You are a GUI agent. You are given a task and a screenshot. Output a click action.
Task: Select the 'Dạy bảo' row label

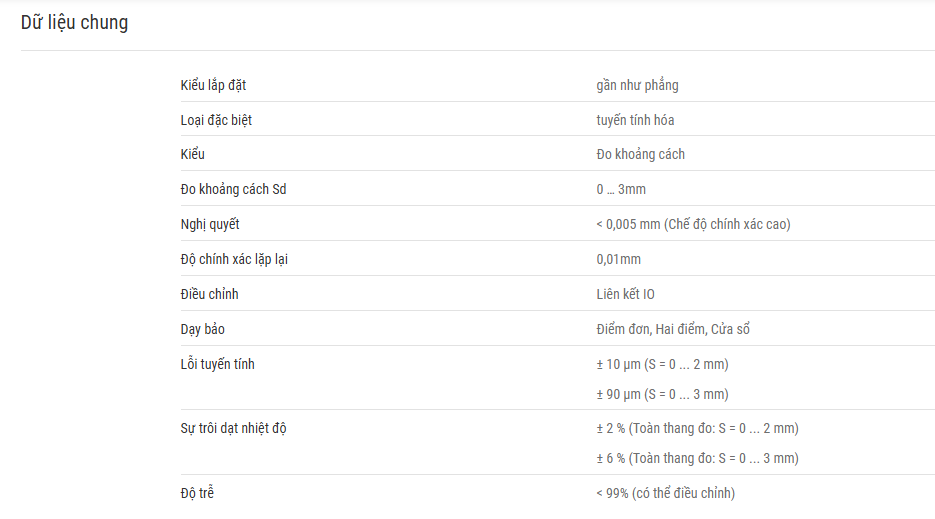pos(203,329)
